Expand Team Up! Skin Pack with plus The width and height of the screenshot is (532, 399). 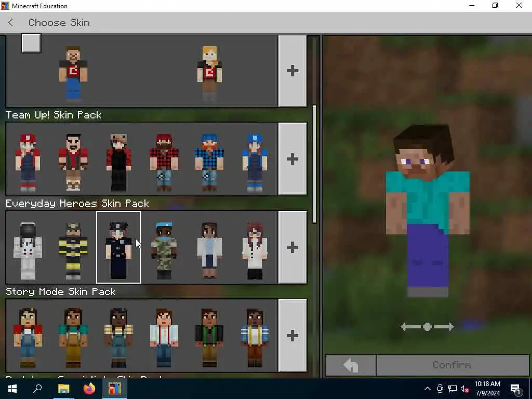[x=292, y=159]
